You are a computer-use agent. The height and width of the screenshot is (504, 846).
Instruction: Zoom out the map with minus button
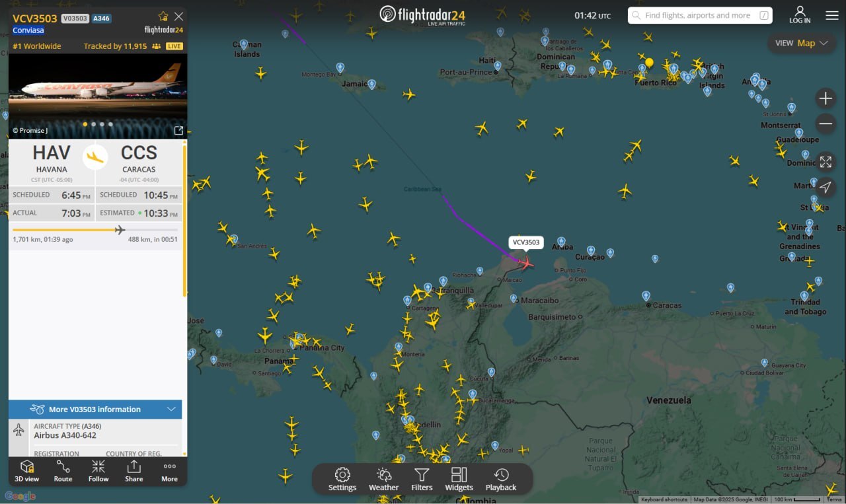[826, 124]
